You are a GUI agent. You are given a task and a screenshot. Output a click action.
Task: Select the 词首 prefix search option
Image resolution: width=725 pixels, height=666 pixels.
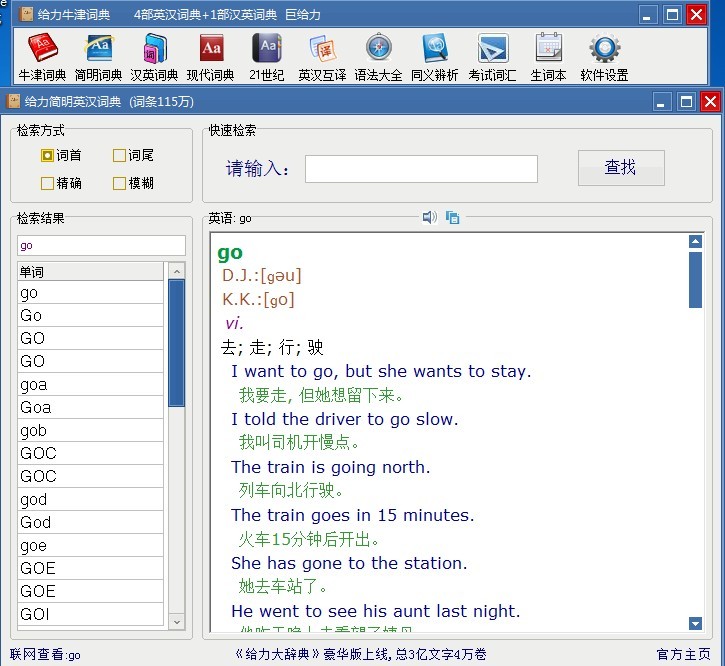click(x=47, y=155)
